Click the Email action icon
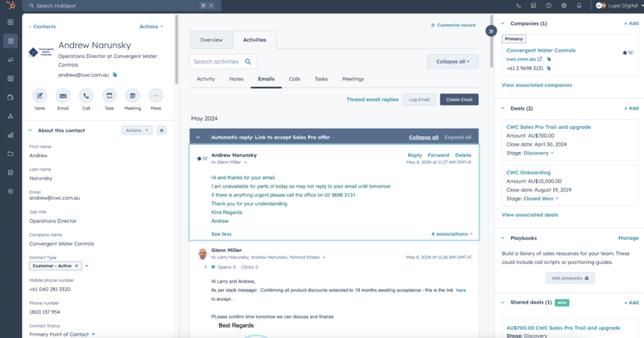The height and width of the screenshot is (338, 644). point(63,96)
